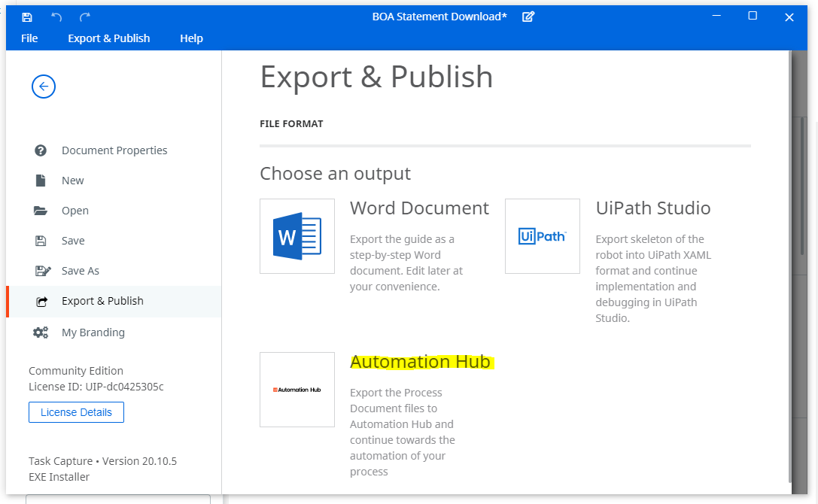This screenshot has height=504, width=818.
Task: Click the UiPath Studio heading
Action: [x=653, y=208]
